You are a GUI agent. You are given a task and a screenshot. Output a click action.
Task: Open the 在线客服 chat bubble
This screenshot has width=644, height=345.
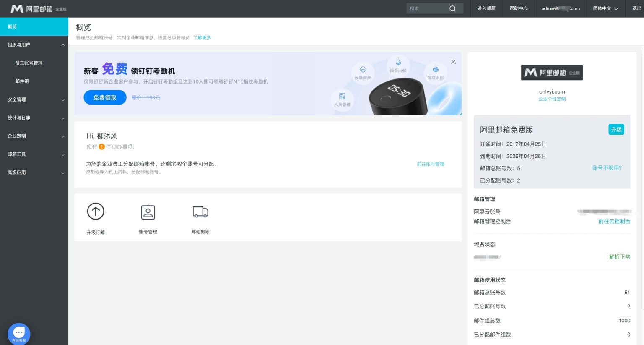[19, 333]
